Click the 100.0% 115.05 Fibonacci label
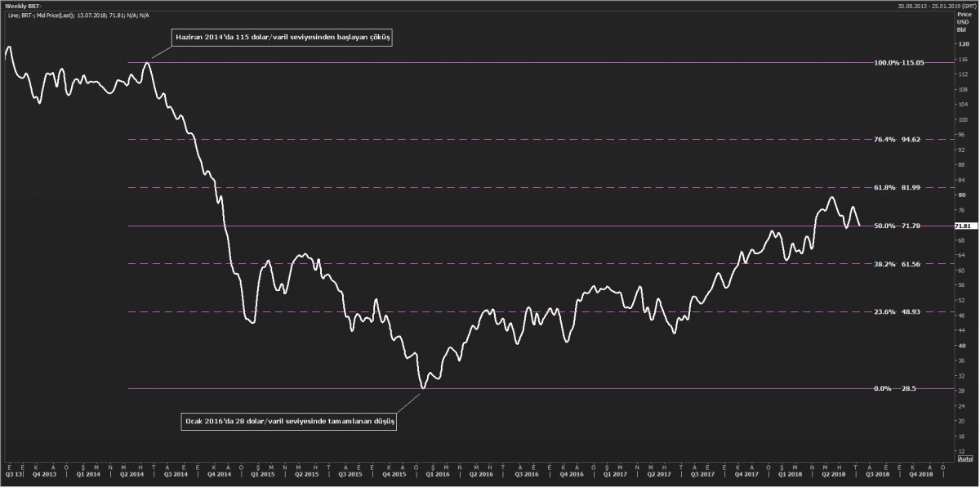 coord(898,63)
